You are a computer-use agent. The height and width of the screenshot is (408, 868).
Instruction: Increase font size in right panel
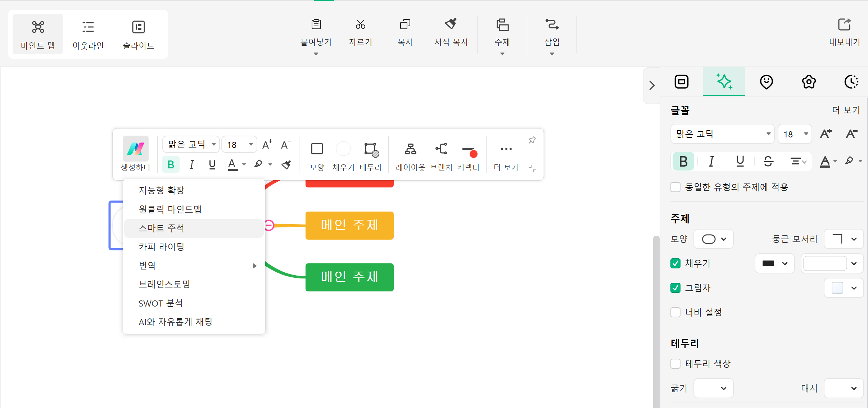pyautogui.click(x=826, y=134)
